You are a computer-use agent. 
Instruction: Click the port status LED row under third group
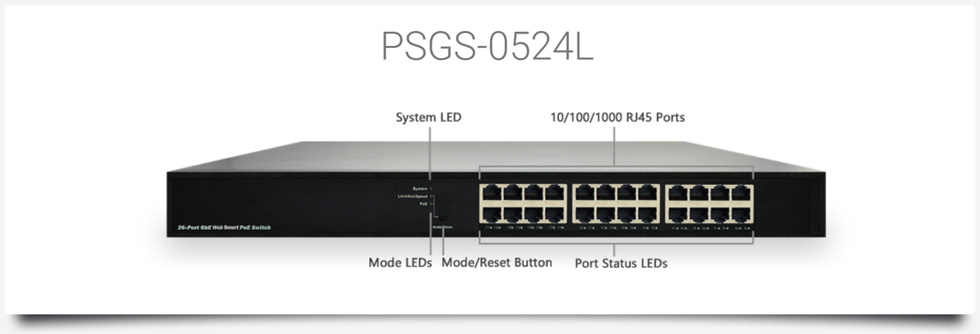pyautogui.click(x=711, y=228)
